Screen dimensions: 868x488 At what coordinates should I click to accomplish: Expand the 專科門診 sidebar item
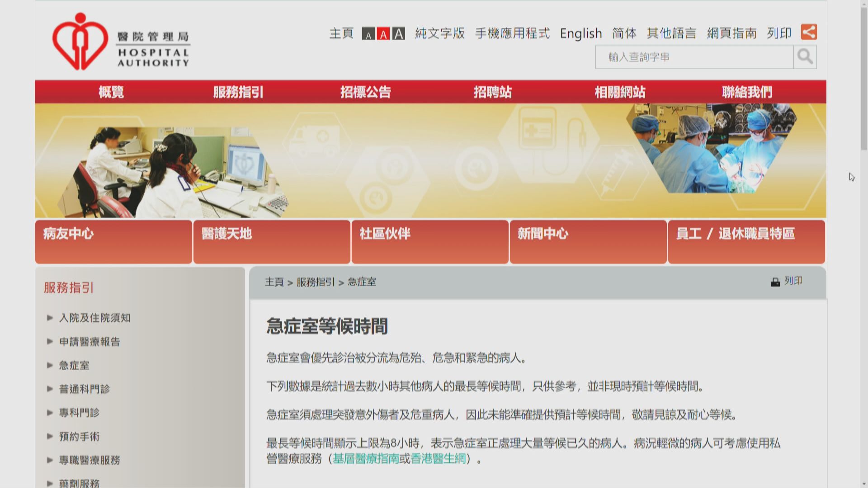pyautogui.click(x=81, y=413)
